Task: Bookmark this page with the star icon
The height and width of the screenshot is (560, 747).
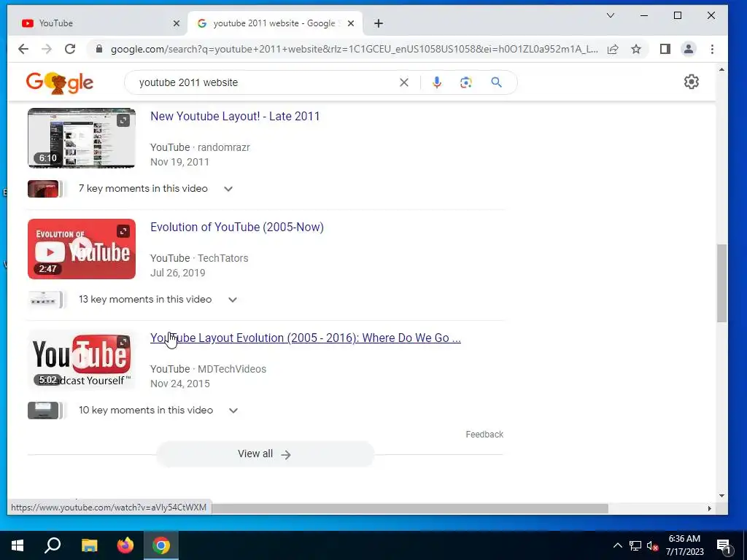Action: pyautogui.click(x=636, y=49)
